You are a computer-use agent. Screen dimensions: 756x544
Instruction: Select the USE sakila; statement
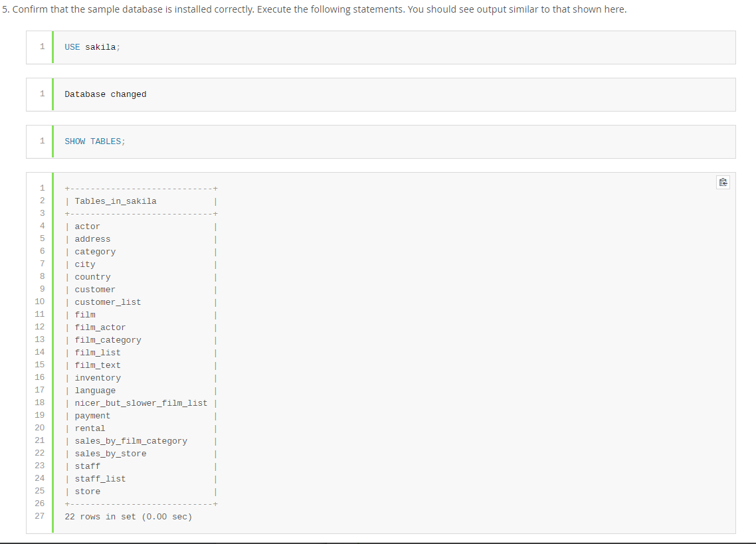pos(92,46)
